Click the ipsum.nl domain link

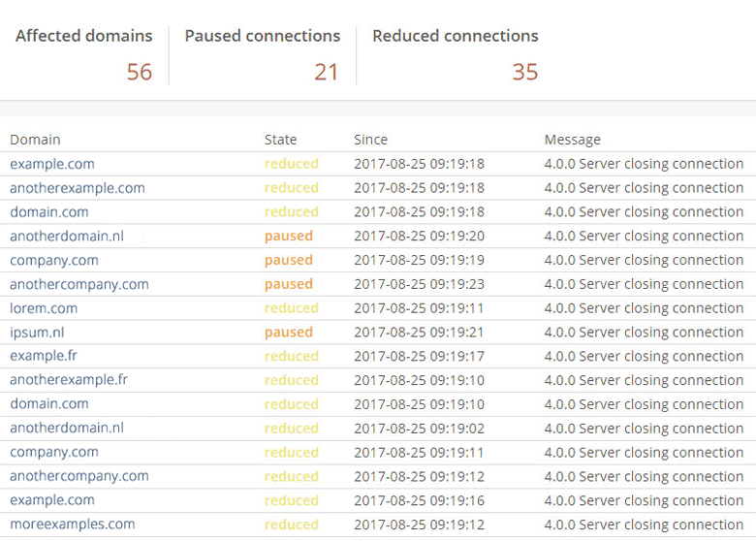pos(37,333)
